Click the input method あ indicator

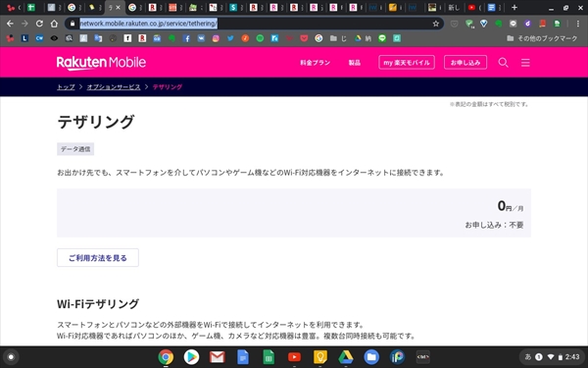528,357
